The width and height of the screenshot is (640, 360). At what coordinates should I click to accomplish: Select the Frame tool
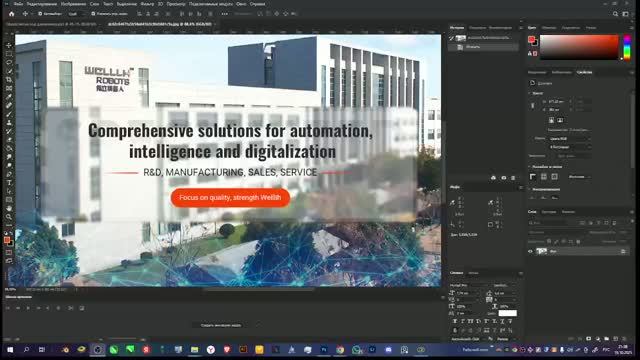(x=9, y=88)
